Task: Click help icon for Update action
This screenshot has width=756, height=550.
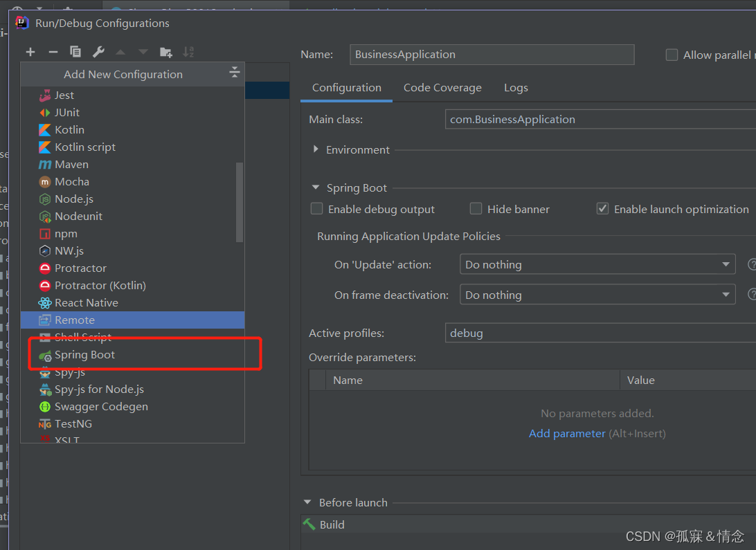Action: click(x=752, y=264)
